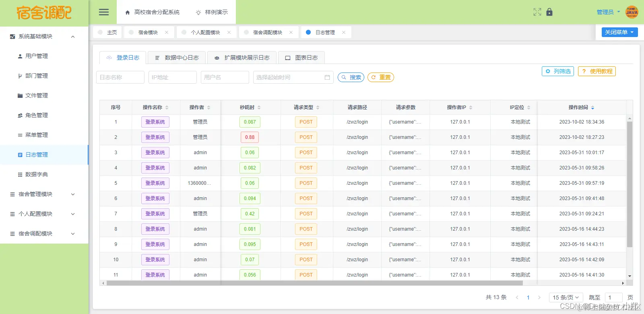644x314 pixels.
Task: Click the 用户名 input field
Action: 225,77
